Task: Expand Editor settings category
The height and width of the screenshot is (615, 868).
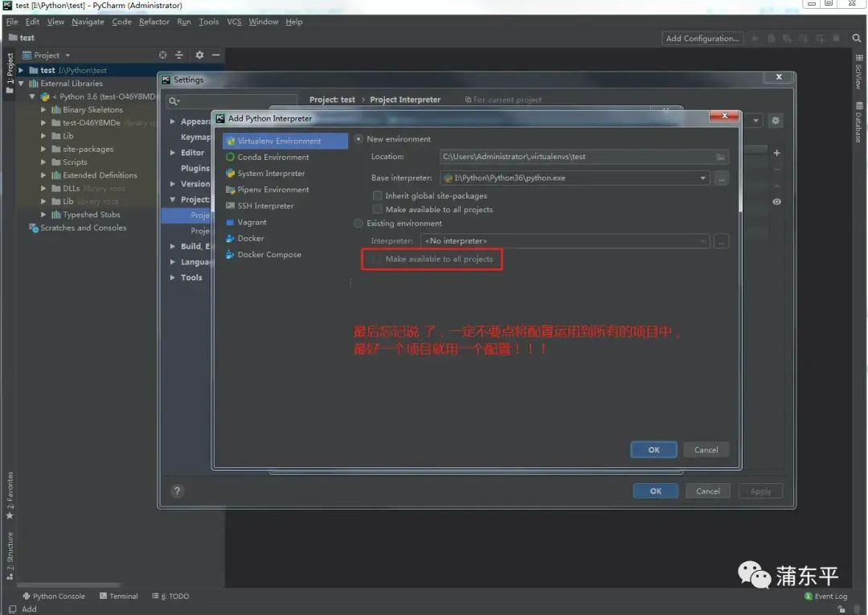Action: pyautogui.click(x=173, y=153)
